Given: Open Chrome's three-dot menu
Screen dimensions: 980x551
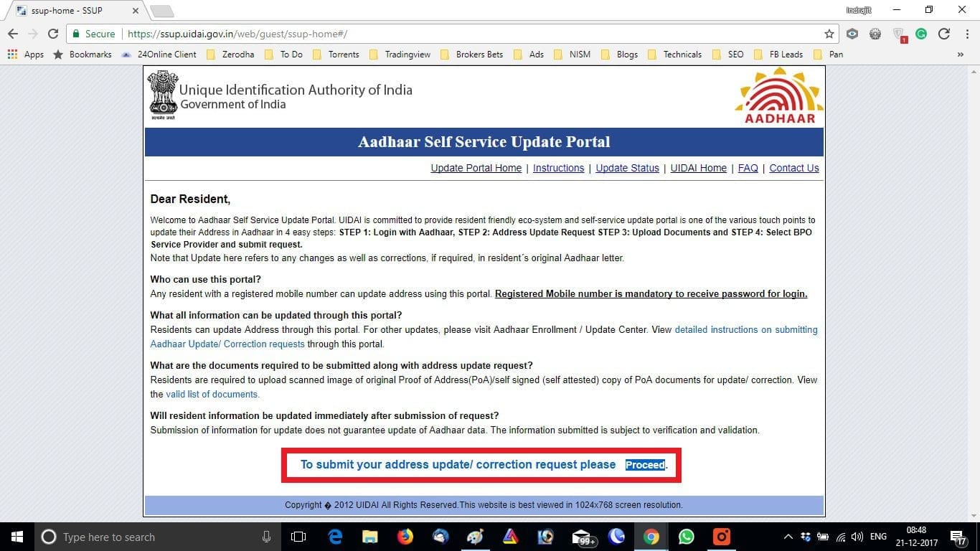Looking at the screenshot, I should (x=968, y=34).
